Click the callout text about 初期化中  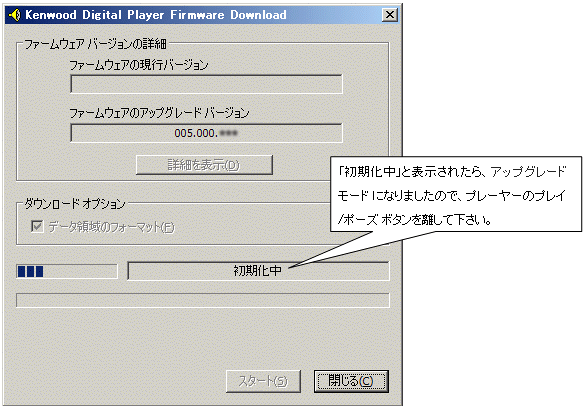(x=451, y=196)
